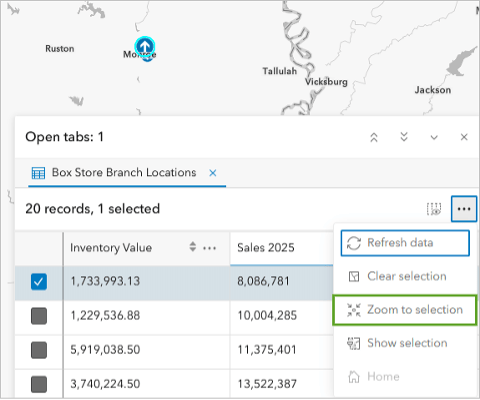
Task: Click the Open tabs: 1 heading
Action: tap(64, 137)
